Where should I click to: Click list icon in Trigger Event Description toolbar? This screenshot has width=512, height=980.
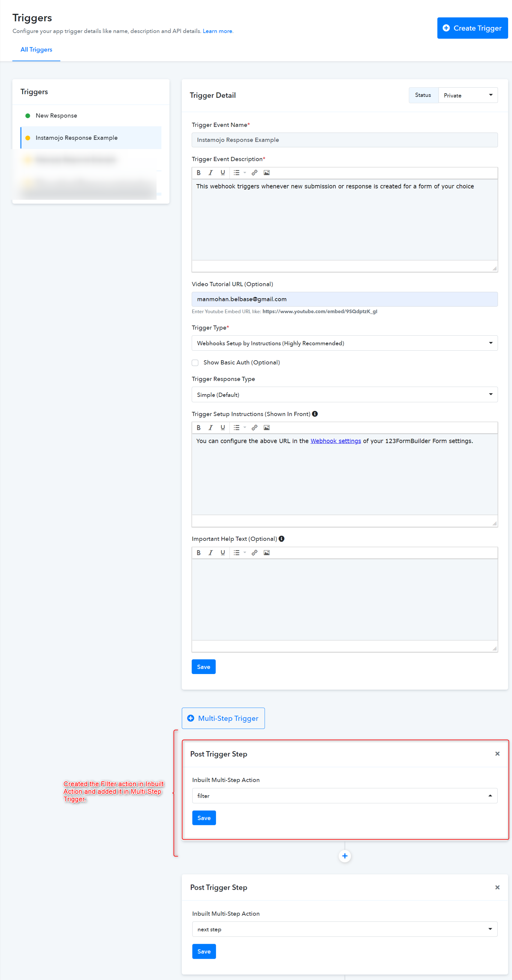tap(237, 173)
